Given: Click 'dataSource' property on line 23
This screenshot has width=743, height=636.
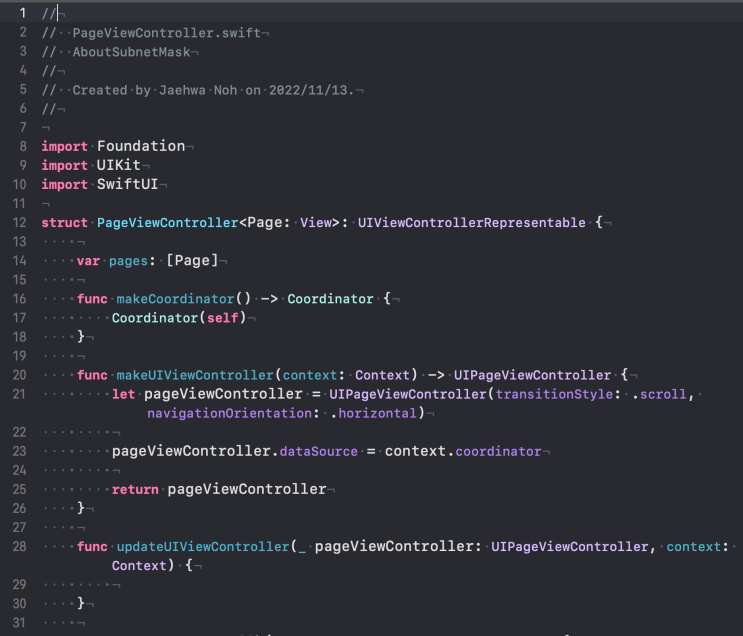Looking at the screenshot, I should coord(319,451).
